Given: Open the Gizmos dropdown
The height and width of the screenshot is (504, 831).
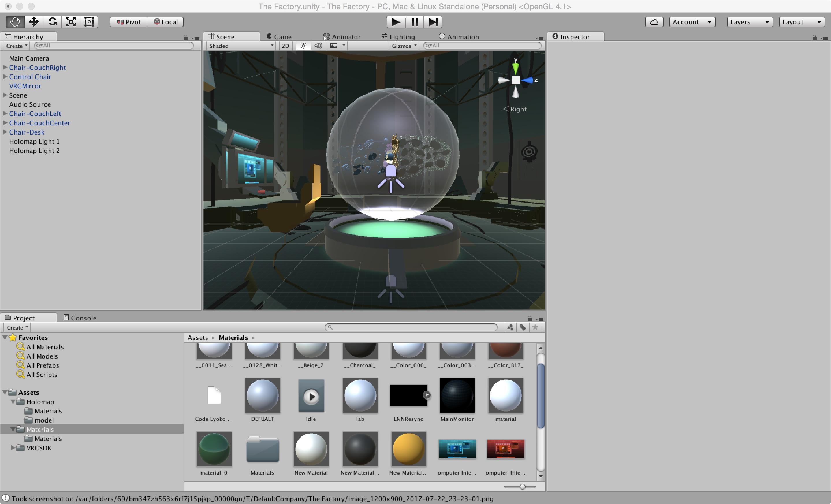Looking at the screenshot, I should pyautogui.click(x=404, y=46).
